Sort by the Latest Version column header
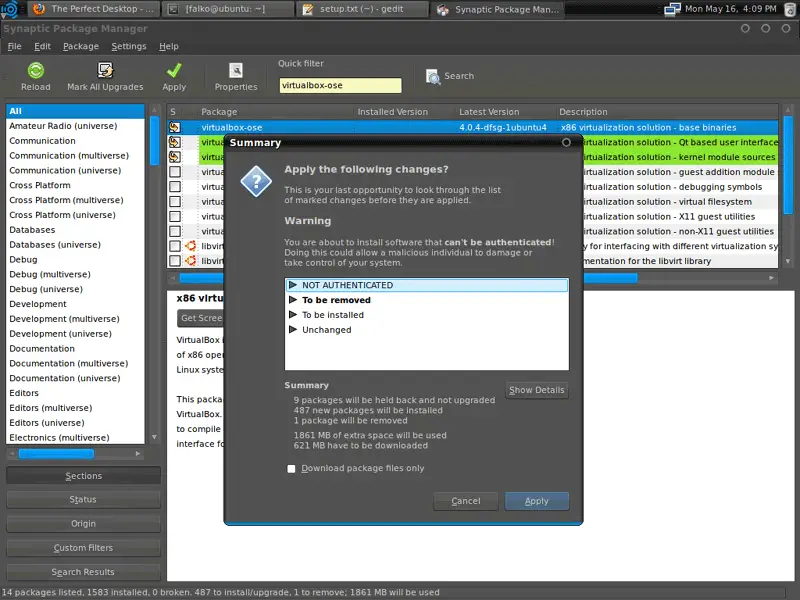Image resolution: width=800 pixels, height=600 pixels. pyautogui.click(x=505, y=112)
